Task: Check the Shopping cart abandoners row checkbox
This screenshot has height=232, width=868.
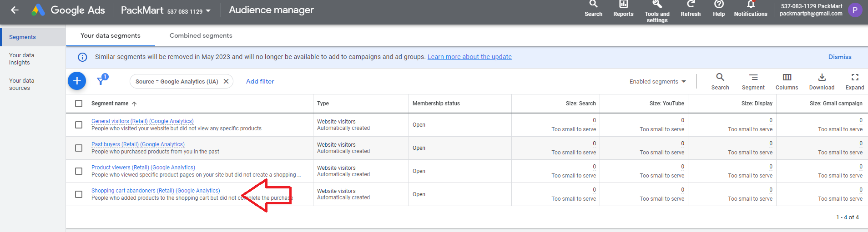Action: [x=79, y=194]
